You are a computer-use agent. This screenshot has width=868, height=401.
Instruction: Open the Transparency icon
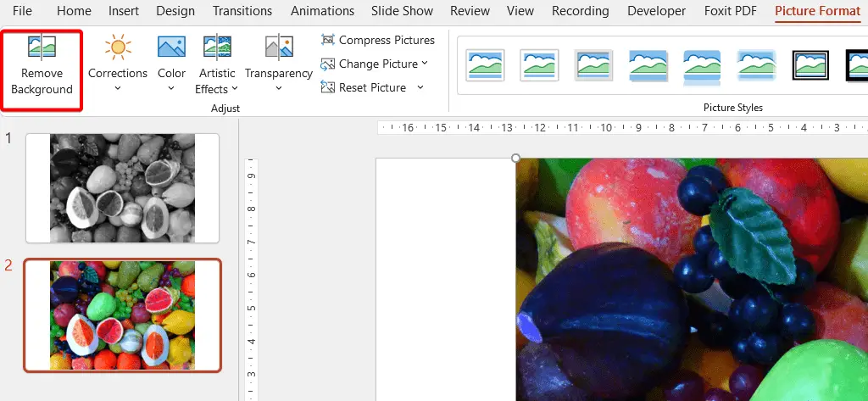[x=278, y=47]
